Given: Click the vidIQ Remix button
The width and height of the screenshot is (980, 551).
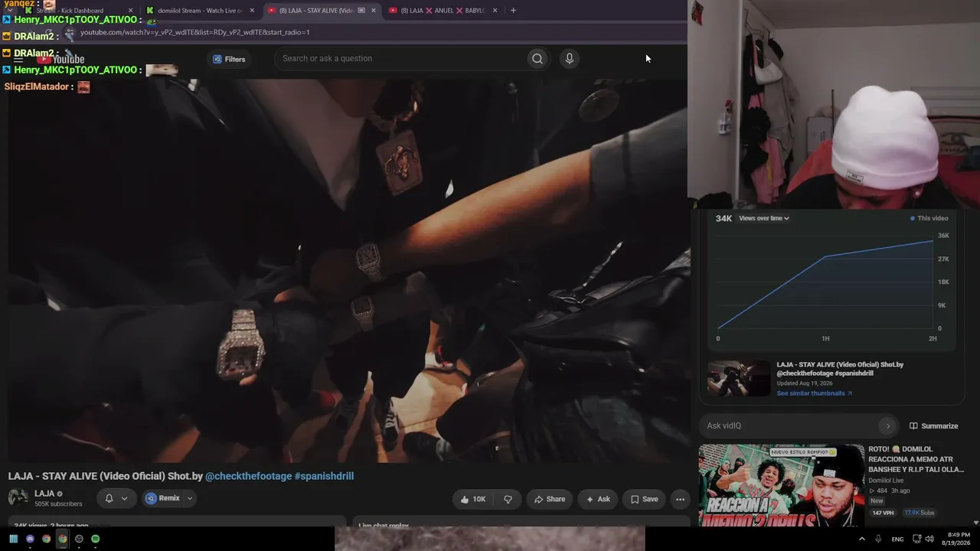Looking at the screenshot, I should click(163, 498).
